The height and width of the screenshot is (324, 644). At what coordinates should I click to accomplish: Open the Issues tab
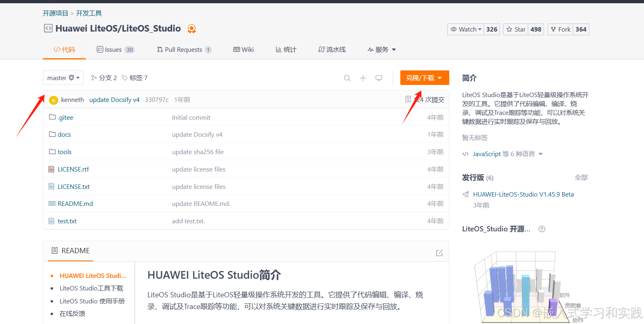(x=115, y=49)
